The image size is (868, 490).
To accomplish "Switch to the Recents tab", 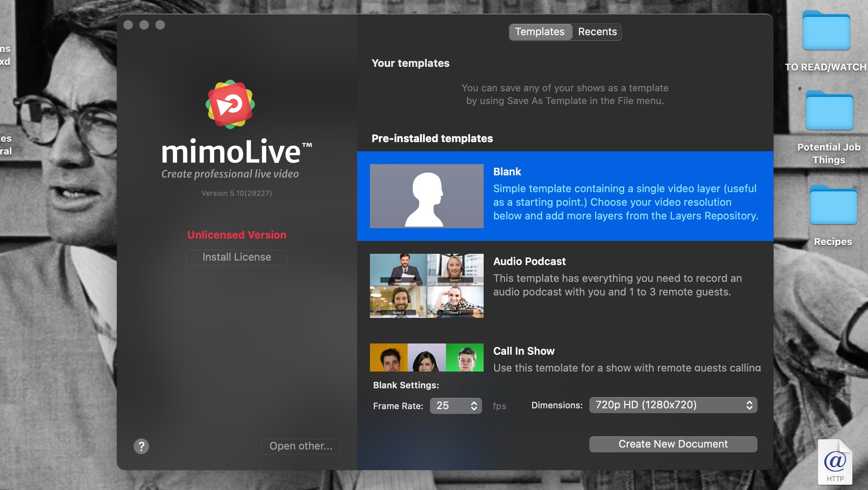I will pyautogui.click(x=597, y=32).
